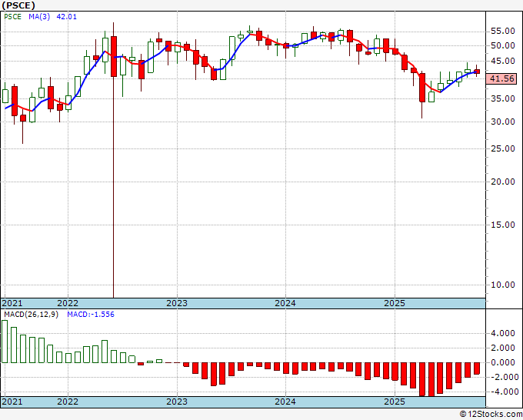The width and height of the screenshot is (523, 420).
Task: Click 2025 on the price chart time axis
Action: (395, 303)
